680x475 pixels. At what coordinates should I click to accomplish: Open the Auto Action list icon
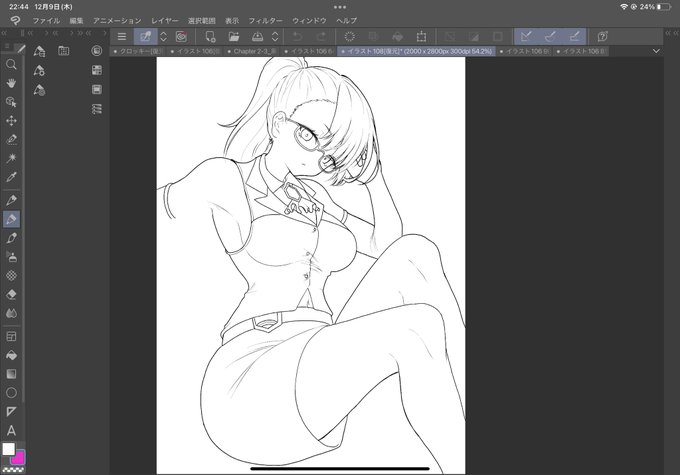(97, 109)
